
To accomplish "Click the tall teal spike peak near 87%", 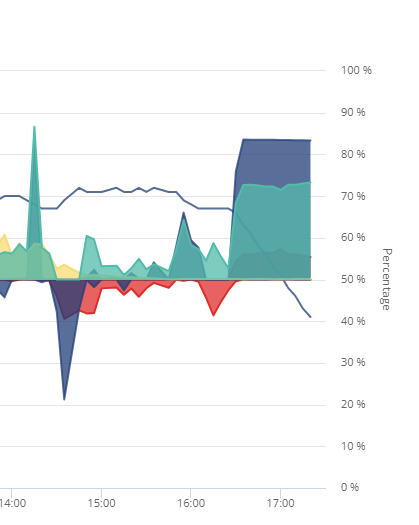I will [x=34, y=127].
